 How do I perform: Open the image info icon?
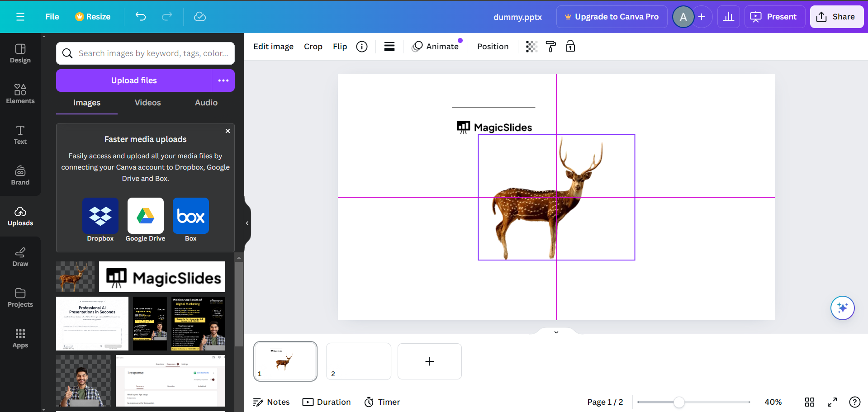coord(362,47)
